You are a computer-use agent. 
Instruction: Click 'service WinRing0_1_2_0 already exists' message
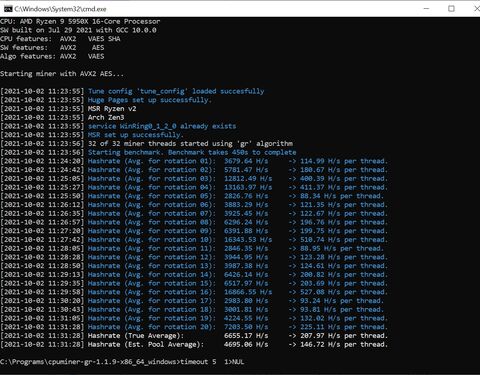coord(162,126)
